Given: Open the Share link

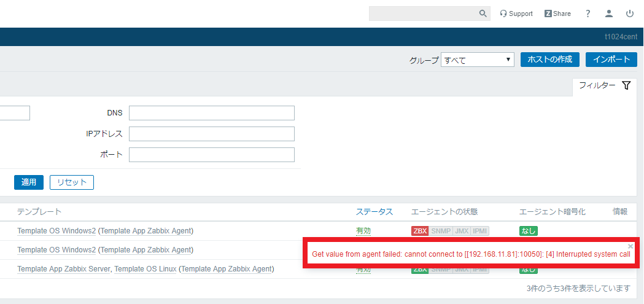Looking at the screenshot, I should [557, 14].
